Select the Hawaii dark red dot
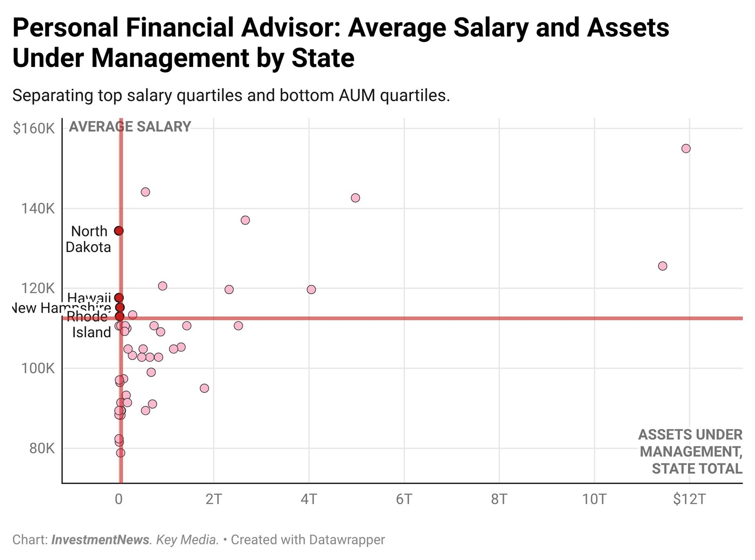Image resolution: width=755 pixels, height=560 pixels. (119, 298)
